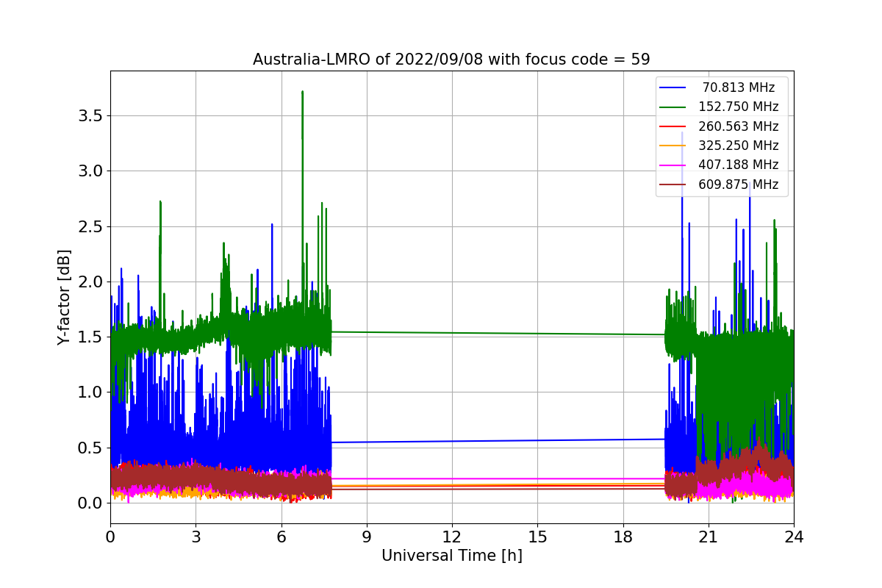Viewport: 882px width, 588px height.
Task: Click the 18 tick on the time axis
Action: [623, 537]
